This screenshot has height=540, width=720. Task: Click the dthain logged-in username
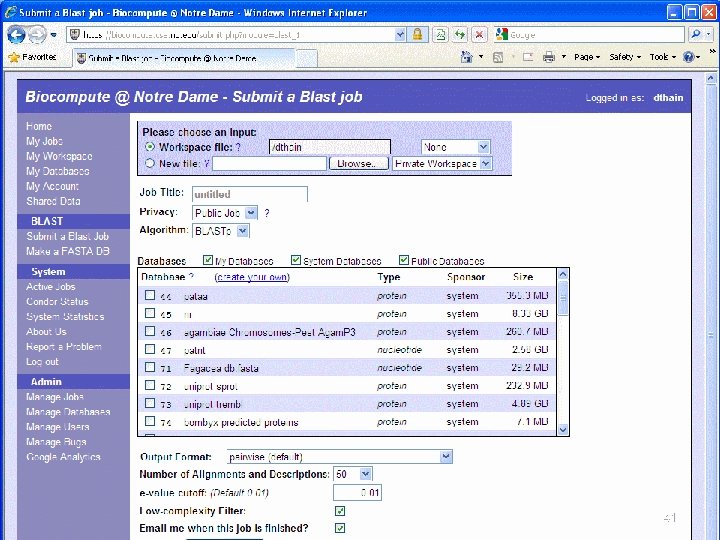click(668, 97)
